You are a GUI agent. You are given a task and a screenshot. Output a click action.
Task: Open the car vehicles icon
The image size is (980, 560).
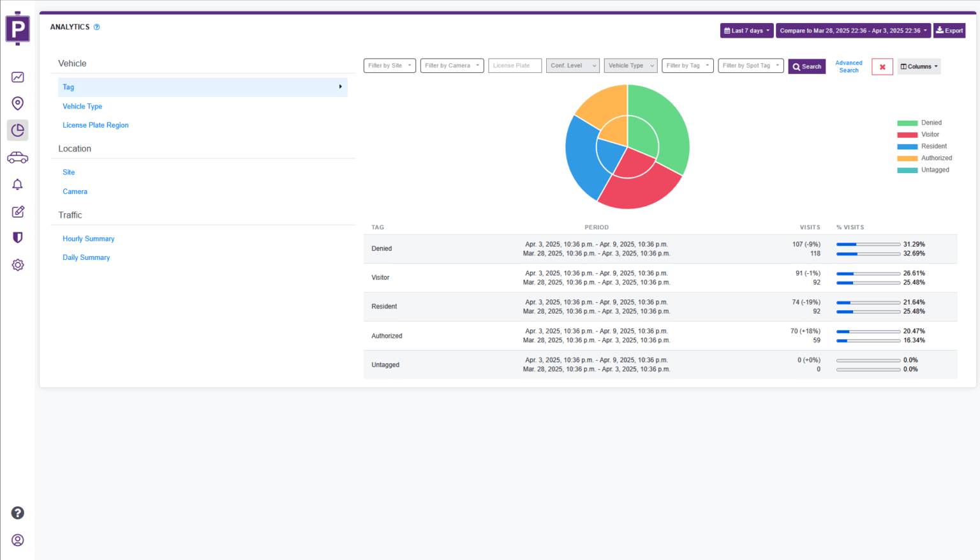pos(18,158)
